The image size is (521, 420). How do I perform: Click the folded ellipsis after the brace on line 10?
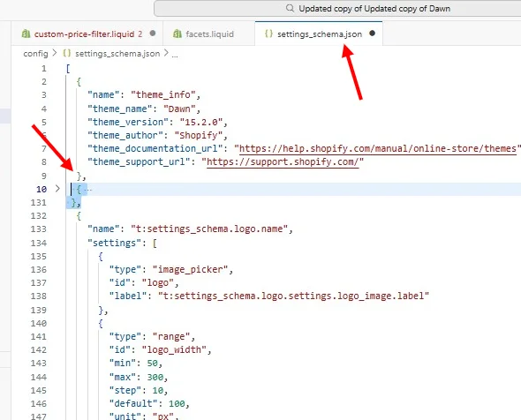[x=88, y=190]
